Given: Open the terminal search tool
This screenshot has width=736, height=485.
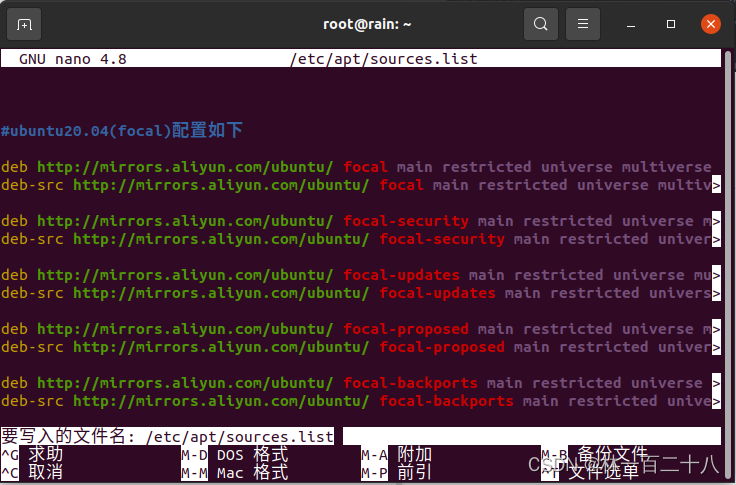Looking at the screenshot, I should 541,24.
